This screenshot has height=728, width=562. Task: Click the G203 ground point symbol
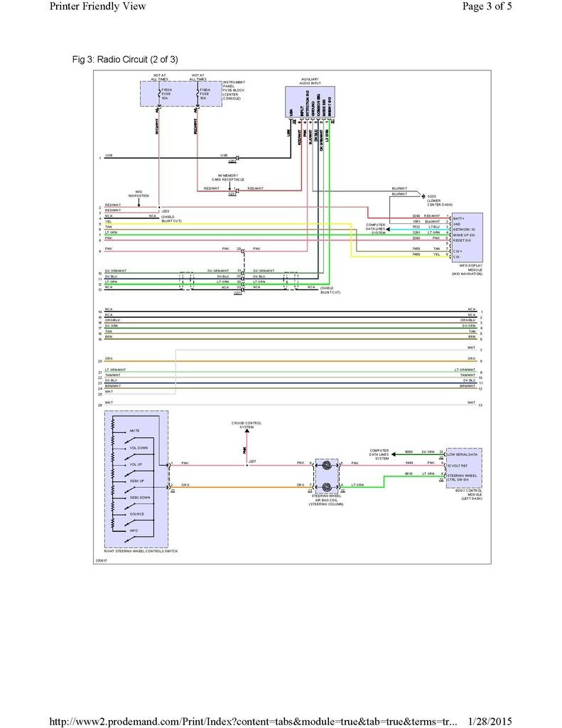tap(423, 196)
